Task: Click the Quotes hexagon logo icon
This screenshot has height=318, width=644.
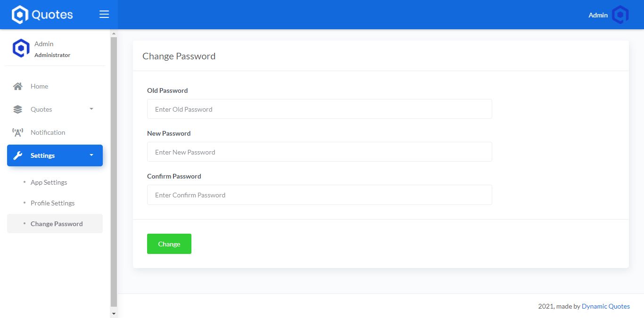Action: (x=20, y=15)
